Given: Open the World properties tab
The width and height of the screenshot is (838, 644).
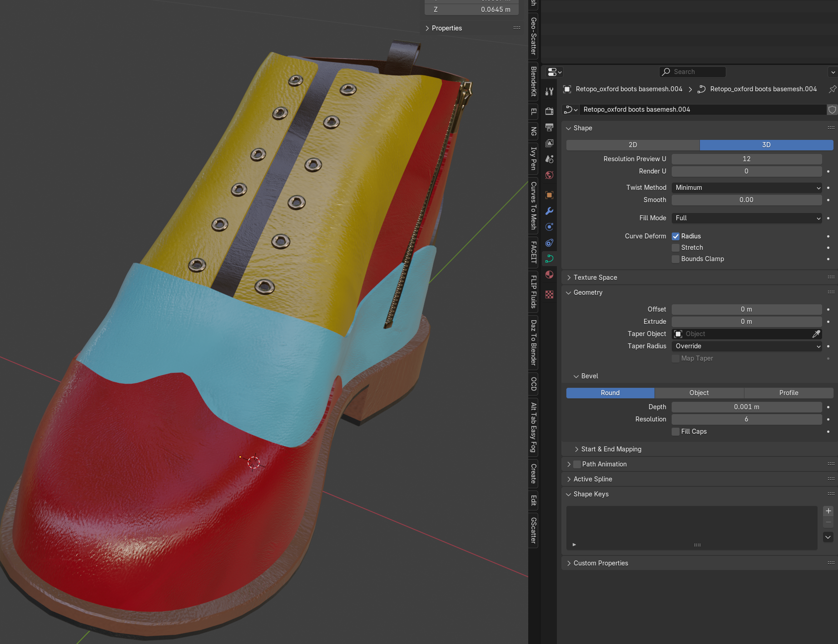Looking at the screenshot, I should (549, 175).
